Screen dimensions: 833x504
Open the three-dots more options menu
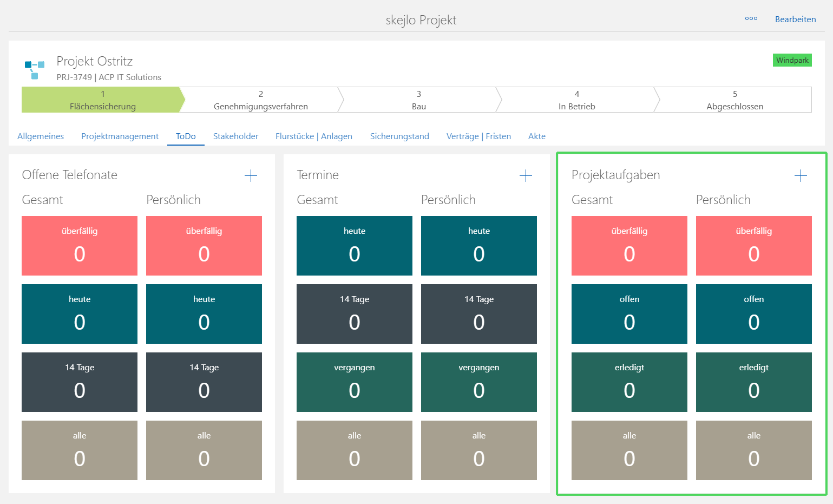click(x=751, y=19)
